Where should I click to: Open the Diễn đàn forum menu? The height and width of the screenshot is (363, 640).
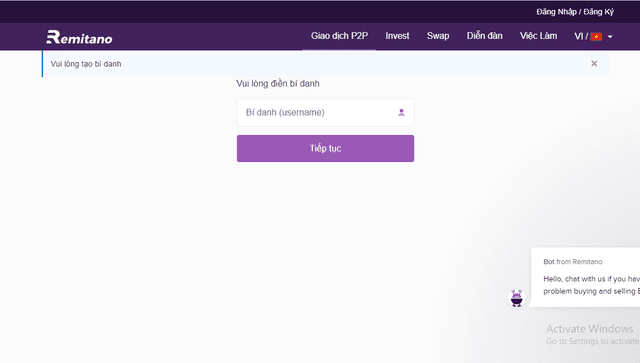(x=484, y=36)
